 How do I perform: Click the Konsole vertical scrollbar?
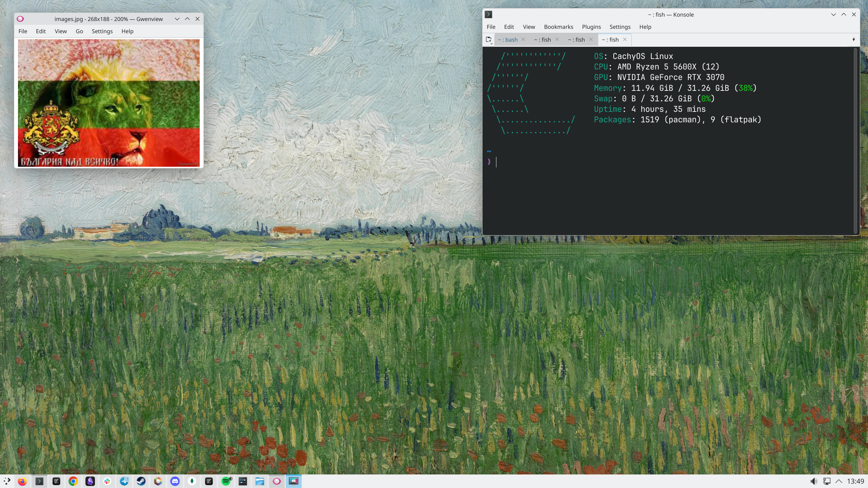point(855,141)
